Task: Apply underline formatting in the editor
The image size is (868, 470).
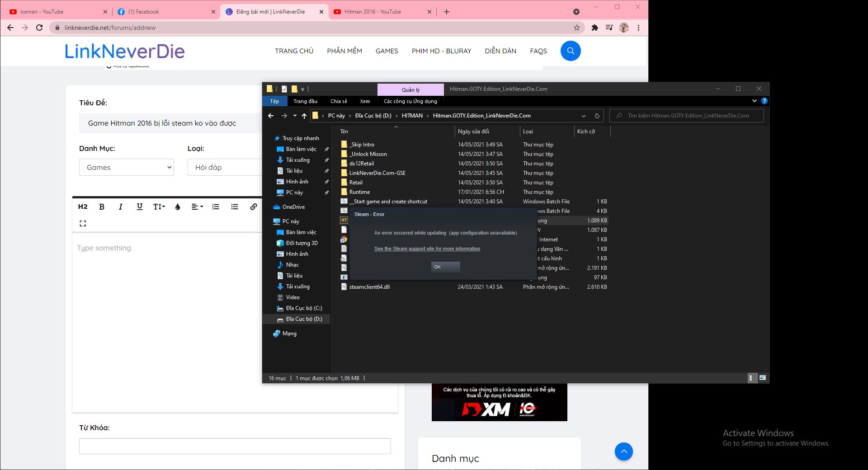Action: [139, 207]
